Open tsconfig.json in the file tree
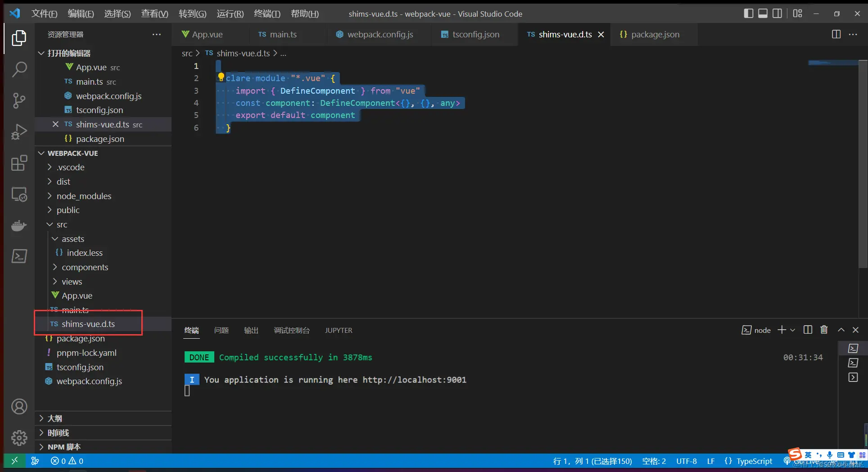This screenshot has width=868, height=472. pos(80,367)
